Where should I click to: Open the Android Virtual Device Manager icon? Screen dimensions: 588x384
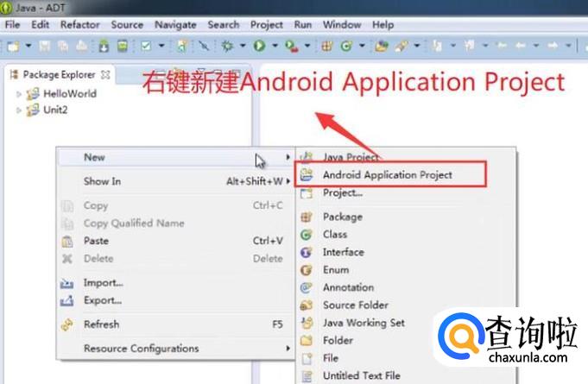click(123, 46)
